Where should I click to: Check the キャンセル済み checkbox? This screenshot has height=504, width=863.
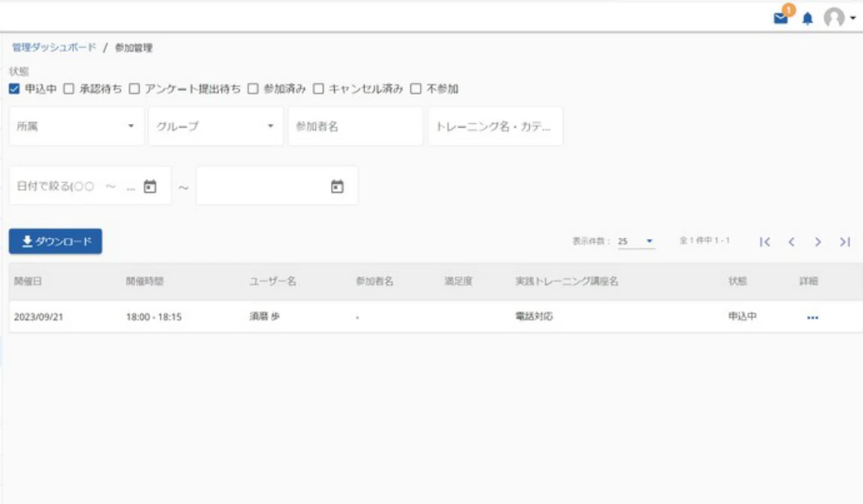coord(318,89)
